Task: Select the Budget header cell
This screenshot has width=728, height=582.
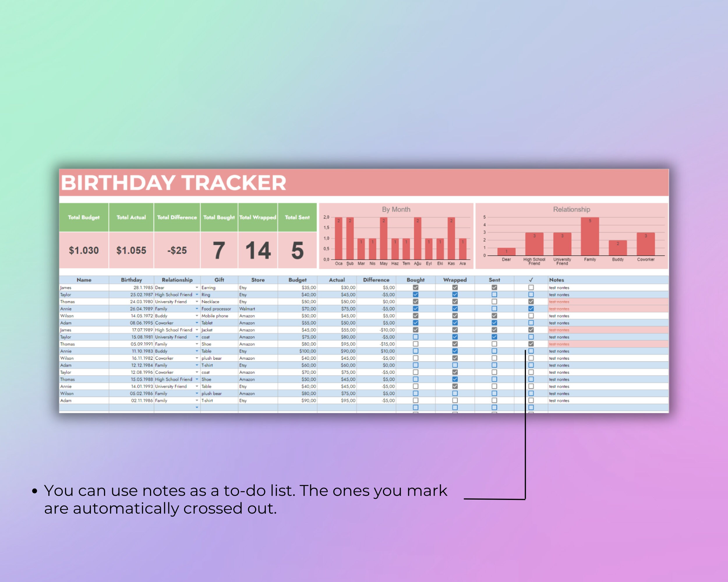Action: click(297, 280)
